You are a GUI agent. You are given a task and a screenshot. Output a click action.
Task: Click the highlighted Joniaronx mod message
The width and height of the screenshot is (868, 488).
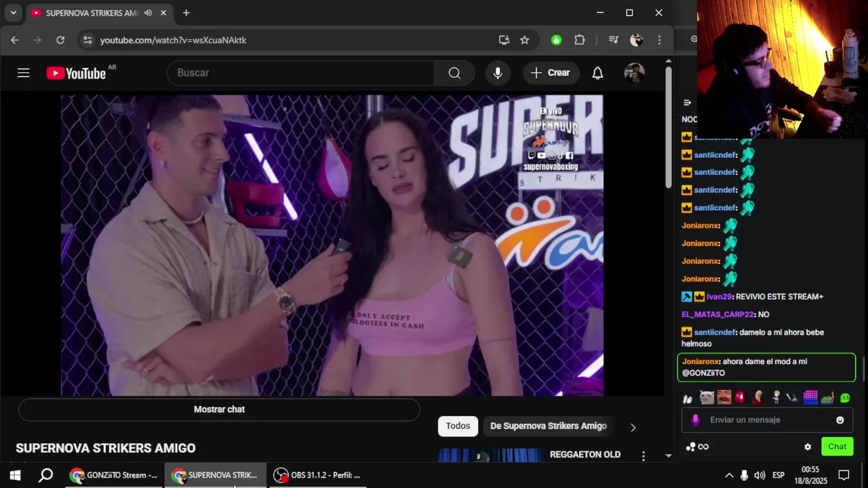(x=766, y=367)
